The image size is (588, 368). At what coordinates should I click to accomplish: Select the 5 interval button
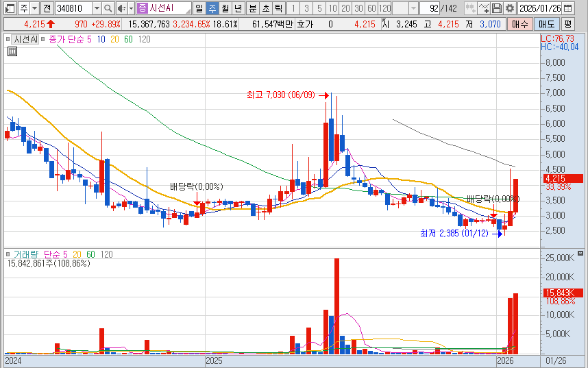pyautogui.click(x=319, y=8)
